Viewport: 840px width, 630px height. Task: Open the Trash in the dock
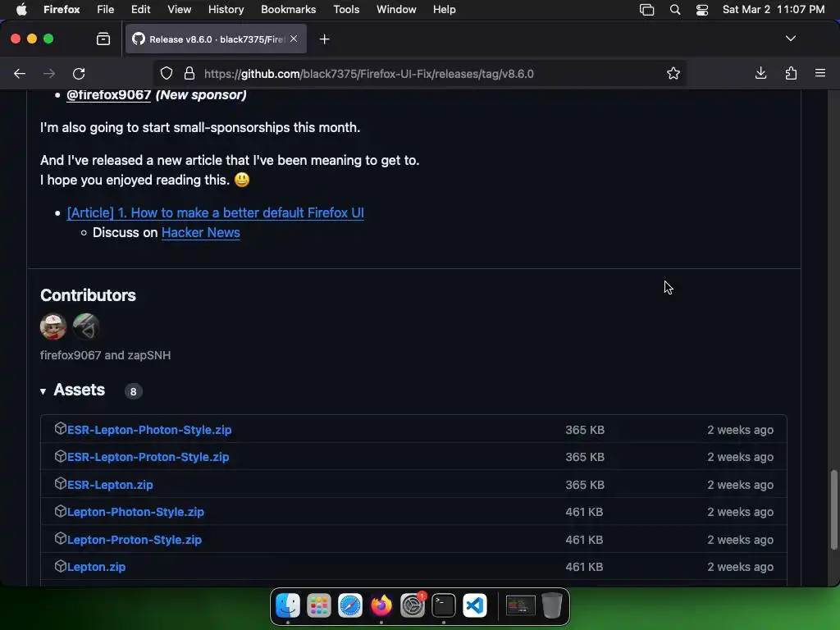[x=552, y=606]
